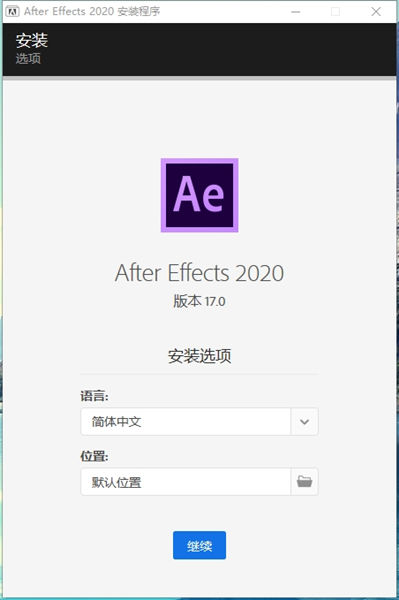Click the greyed-out maximize window button
Screen dimensions: 399x600
[335, 12]
